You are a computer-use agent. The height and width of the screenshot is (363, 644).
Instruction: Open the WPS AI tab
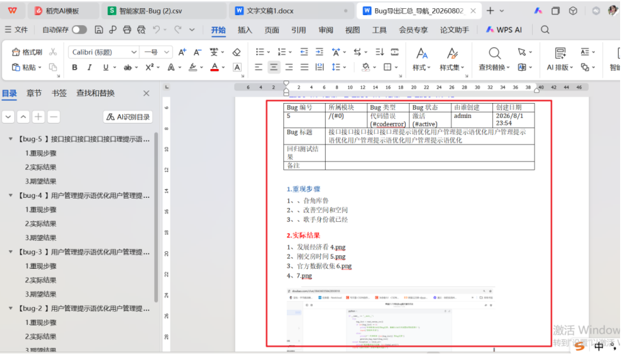[504, 30]
